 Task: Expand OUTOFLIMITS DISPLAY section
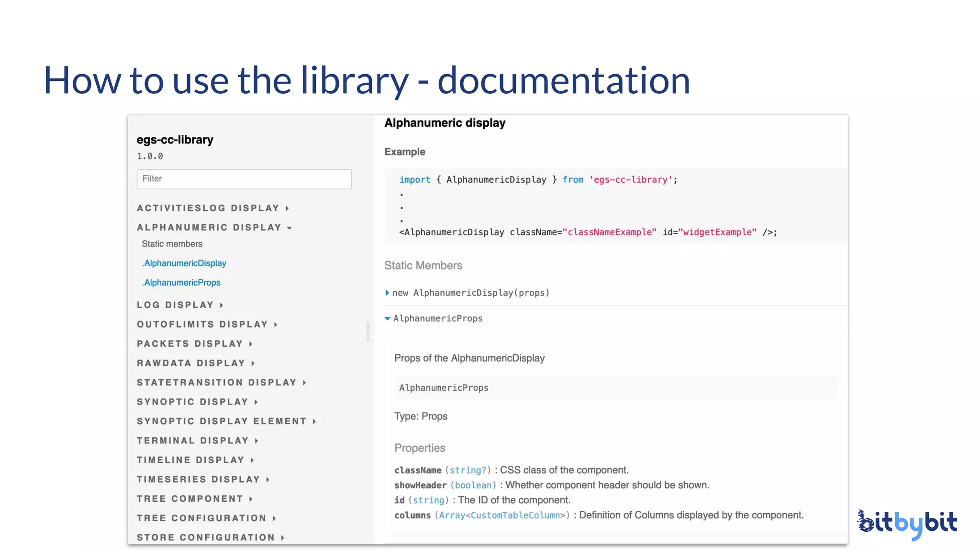(x=207, y=324)
